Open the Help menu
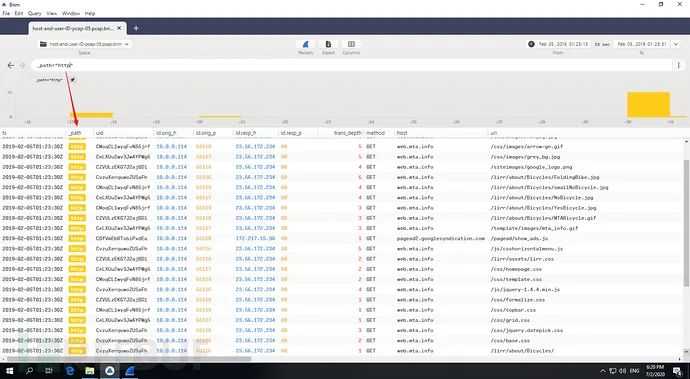The height and width of the screenshot is (379, 690). point(90,14)
